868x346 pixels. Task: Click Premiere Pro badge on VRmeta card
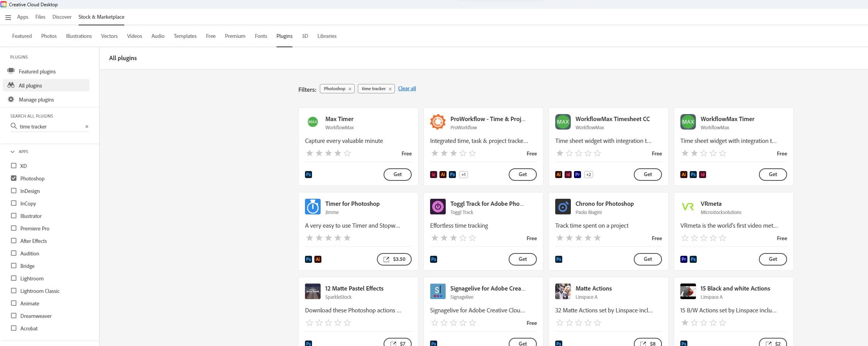coord(684,259)
